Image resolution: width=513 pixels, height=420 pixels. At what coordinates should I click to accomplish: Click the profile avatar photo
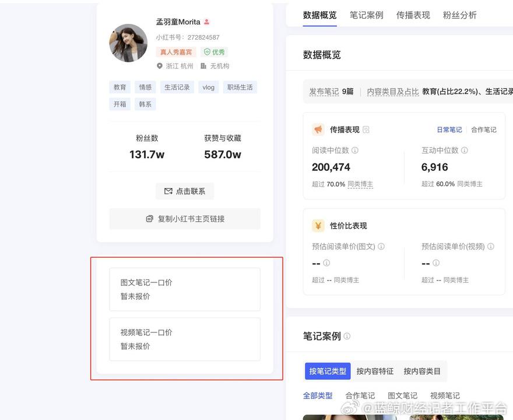(128, 43)
